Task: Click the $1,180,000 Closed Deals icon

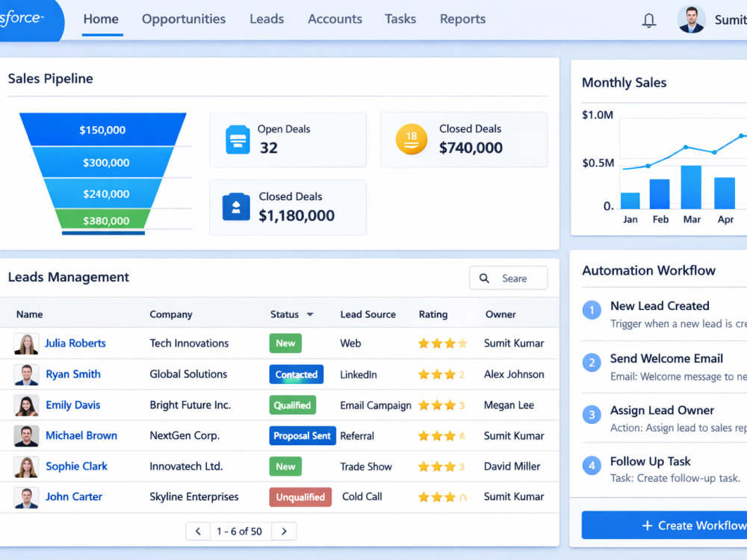Action: [236, 207]
